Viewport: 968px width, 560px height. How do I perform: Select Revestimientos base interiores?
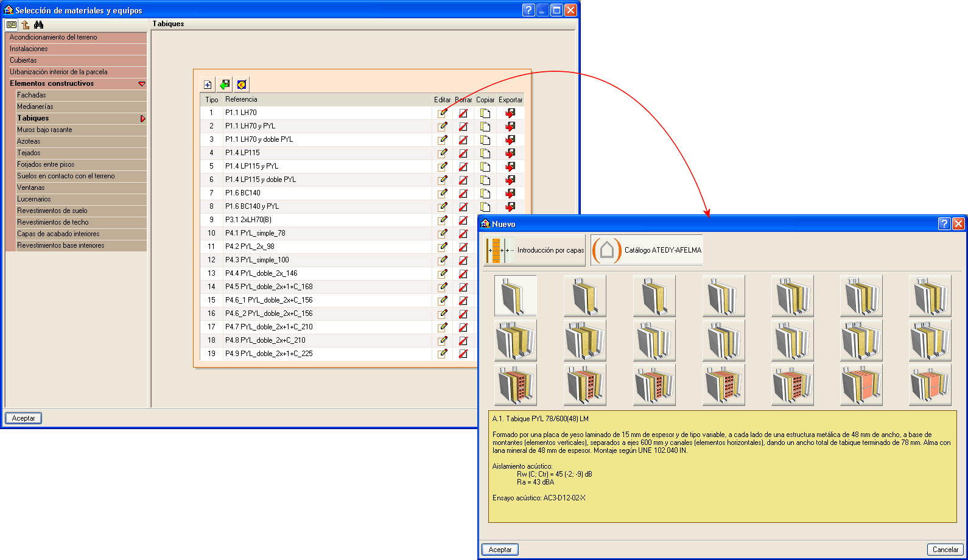[x=81, y=245]
